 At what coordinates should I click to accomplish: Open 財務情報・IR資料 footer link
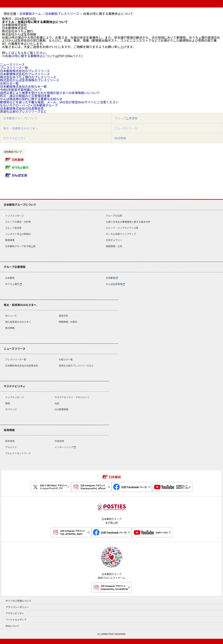pyautogui.click(x=68, y=322)
